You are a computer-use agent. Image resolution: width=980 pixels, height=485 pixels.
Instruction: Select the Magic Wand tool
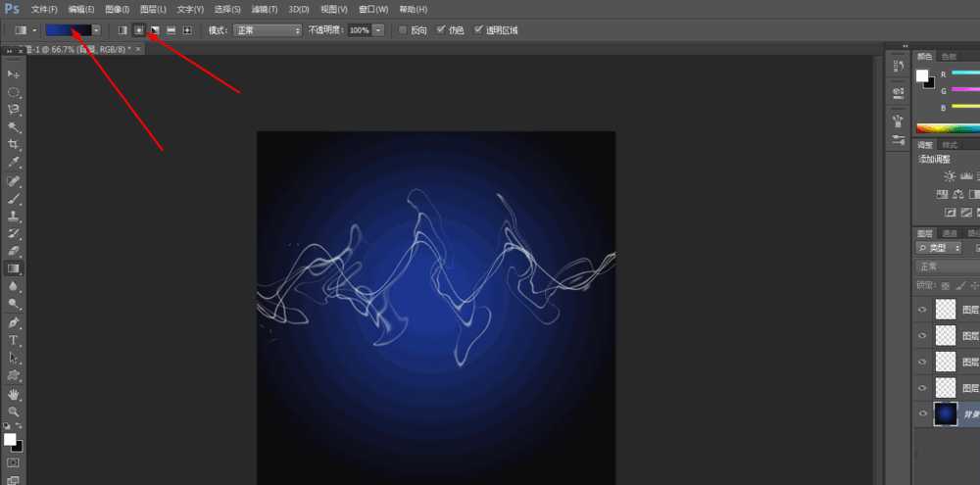(x=13, y=127)
